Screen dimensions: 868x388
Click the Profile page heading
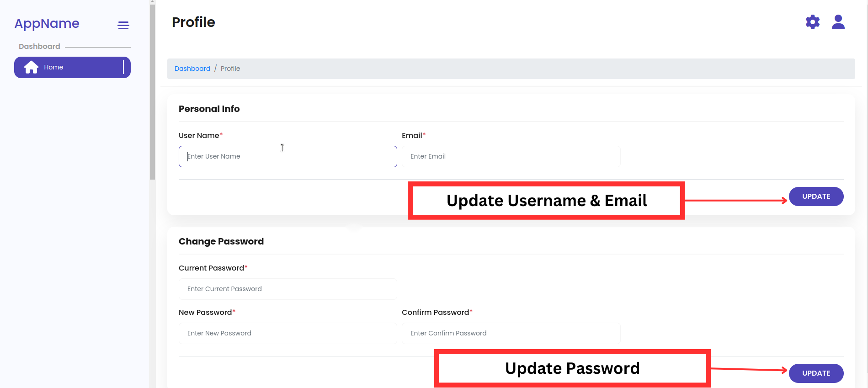coord(193,22)
